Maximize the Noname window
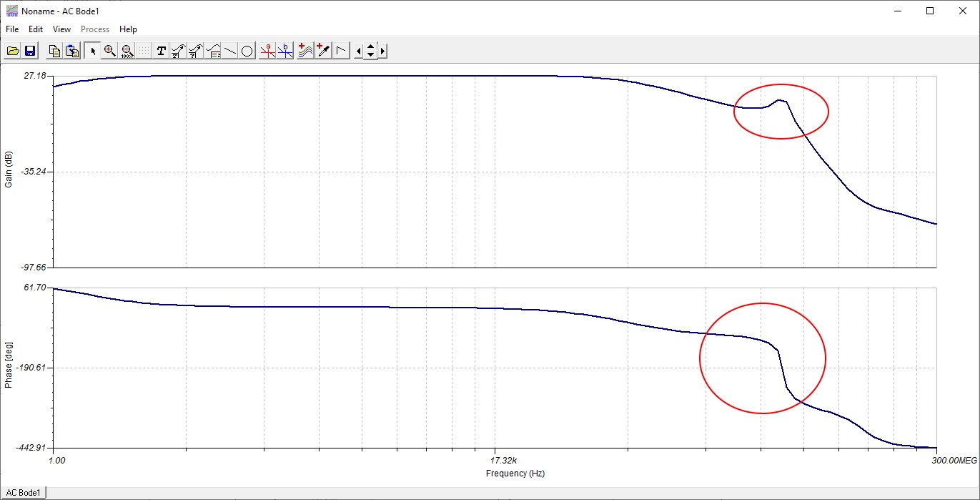 (x=930, y=11)
